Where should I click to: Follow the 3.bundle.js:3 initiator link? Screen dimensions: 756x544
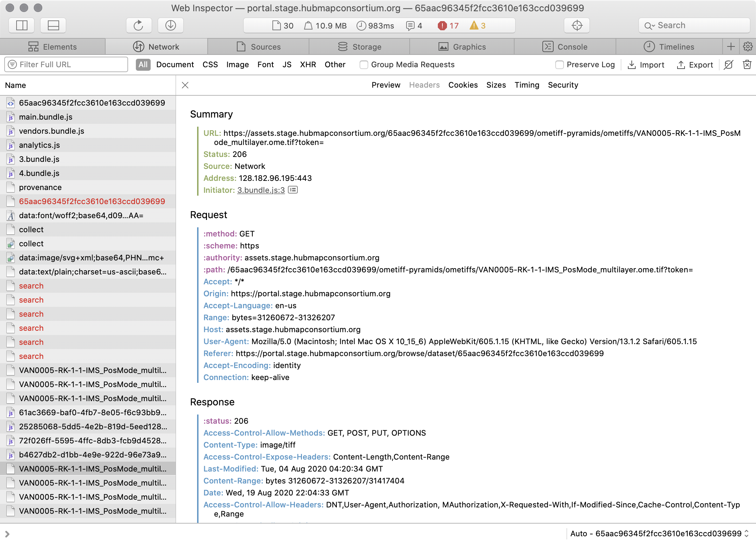[260, 190]
